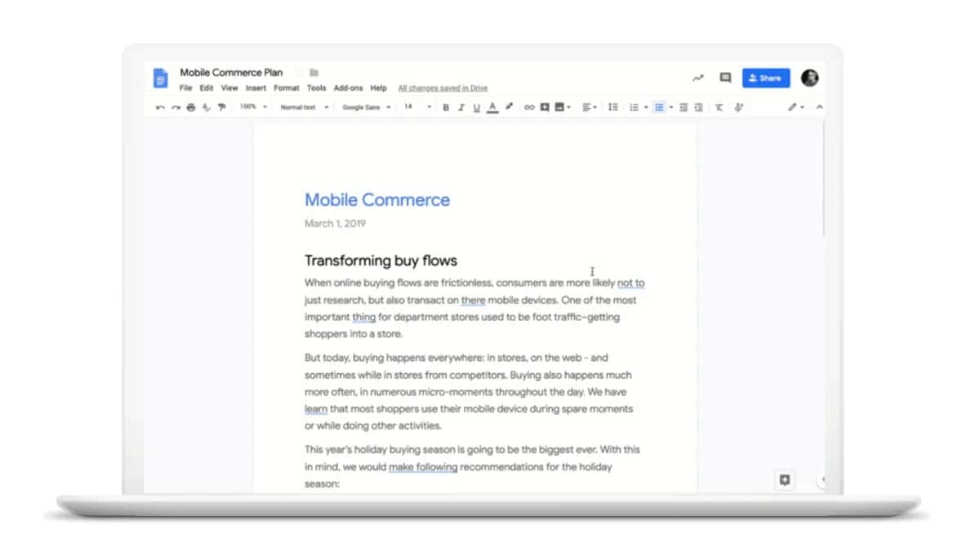Open the editing mode pencil dropdown
This screenshot has width=980, height=552.
pos(795,107)
